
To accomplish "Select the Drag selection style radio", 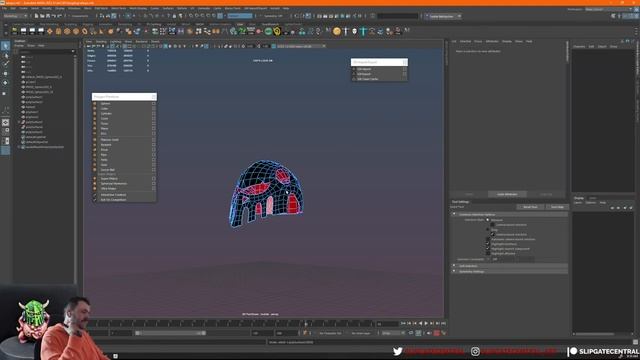I will click(x=487, y=230).
